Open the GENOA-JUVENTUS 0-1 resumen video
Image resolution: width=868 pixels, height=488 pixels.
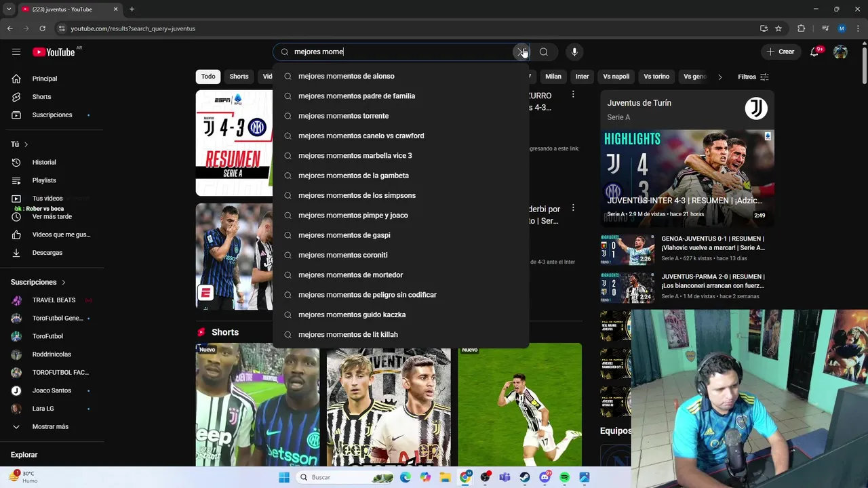pyautogui.click(x=687, y=249)
